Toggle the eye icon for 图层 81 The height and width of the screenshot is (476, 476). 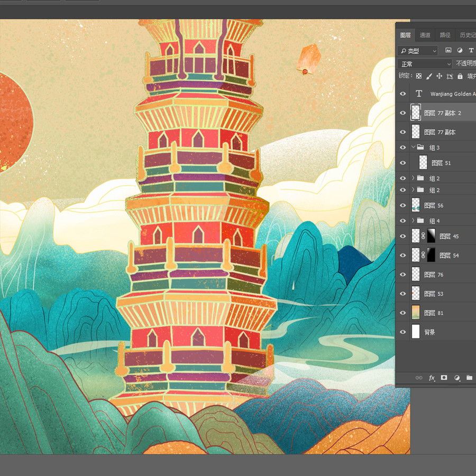(403, 313)
